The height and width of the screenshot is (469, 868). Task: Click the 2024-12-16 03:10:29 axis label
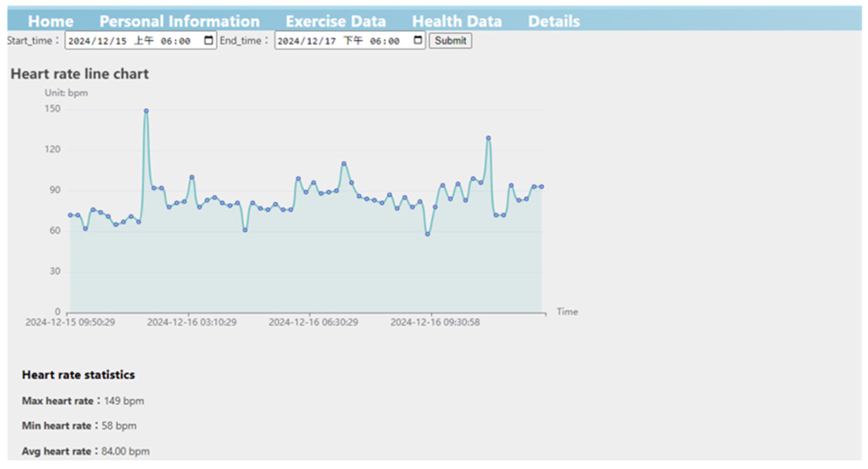point(192,322)
